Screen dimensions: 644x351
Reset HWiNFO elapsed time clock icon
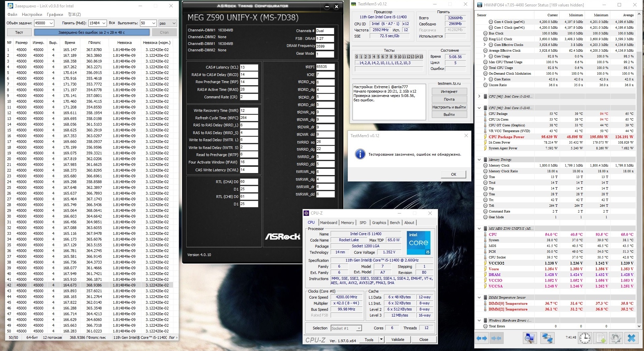click(585, 338)
